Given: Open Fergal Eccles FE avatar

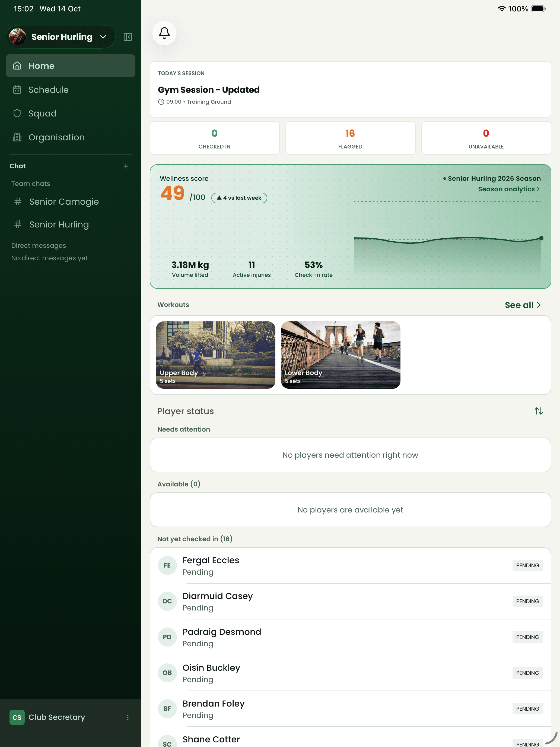Looking at the screenshot, I should (x=167, y=565).
